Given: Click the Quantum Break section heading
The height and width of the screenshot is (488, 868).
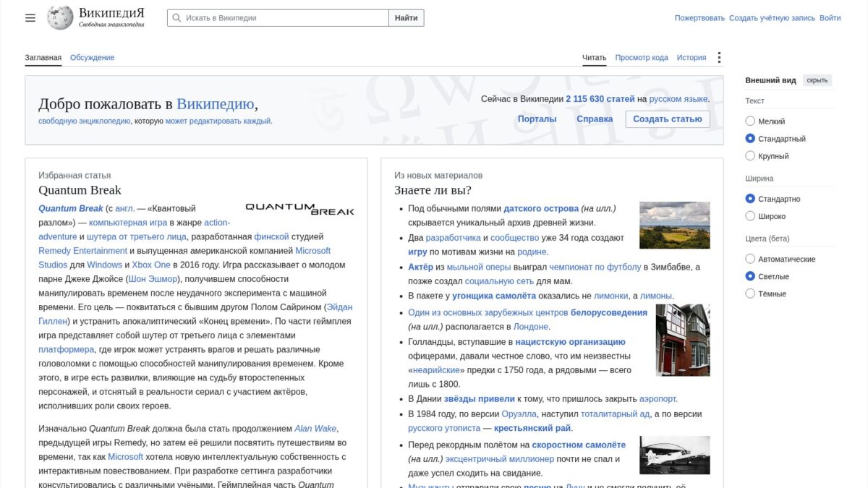Looking at the screenshot, I should [x=80, y=191].
